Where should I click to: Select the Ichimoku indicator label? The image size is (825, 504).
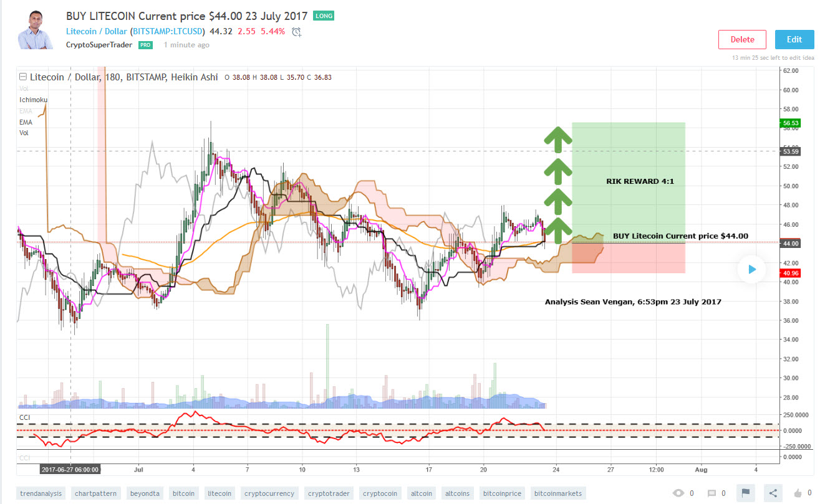[x=32, y=100]
